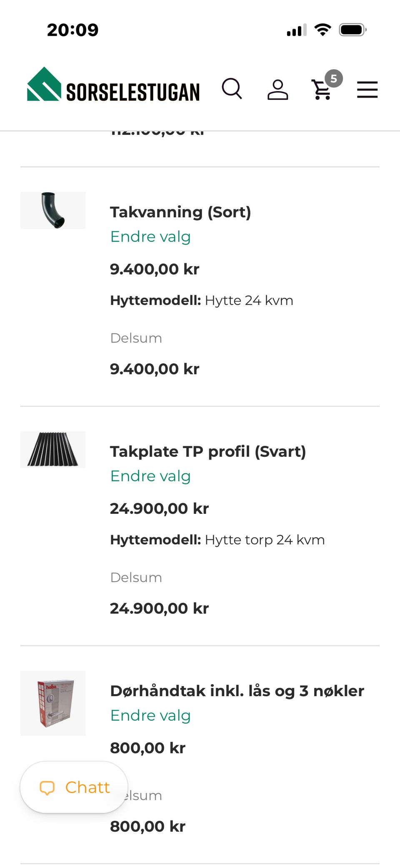Open the search magnifier icon

pyautogui.click(x=232, y=88)
